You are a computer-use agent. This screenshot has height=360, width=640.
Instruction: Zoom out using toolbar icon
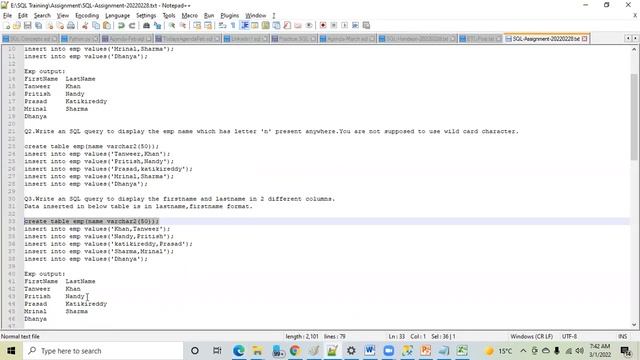coord(183,26)
